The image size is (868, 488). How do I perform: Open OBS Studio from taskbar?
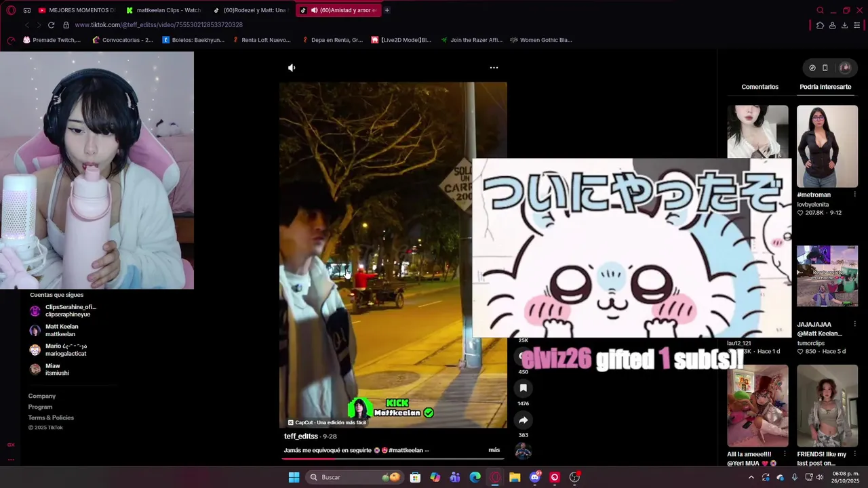574,477
